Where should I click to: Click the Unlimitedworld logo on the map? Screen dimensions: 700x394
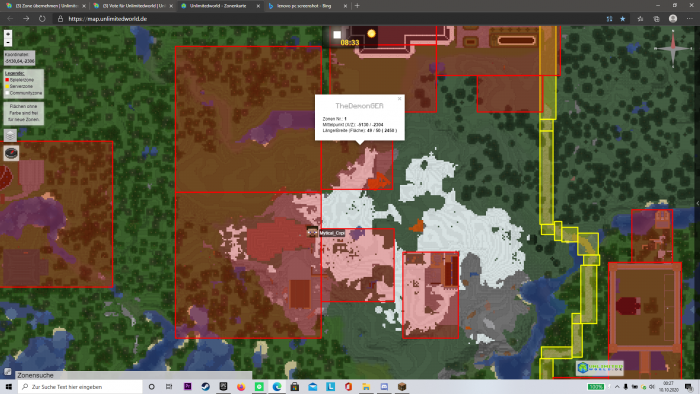[600, 368]
